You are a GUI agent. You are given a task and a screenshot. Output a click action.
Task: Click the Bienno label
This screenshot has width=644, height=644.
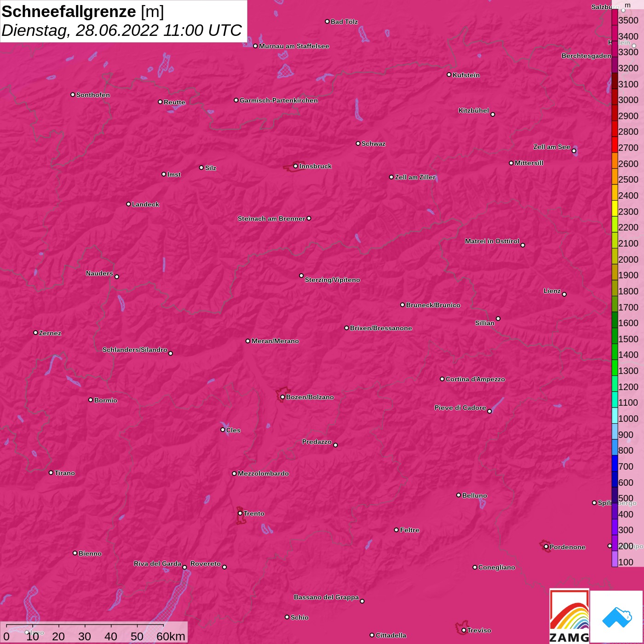(90, 553)
